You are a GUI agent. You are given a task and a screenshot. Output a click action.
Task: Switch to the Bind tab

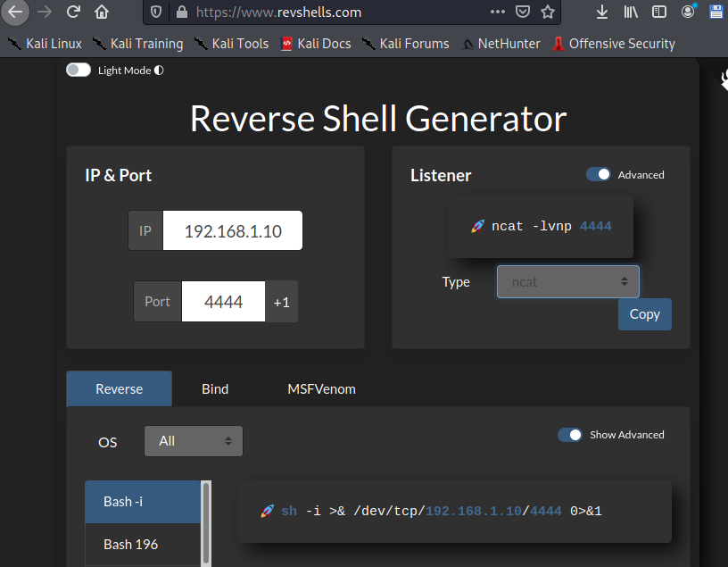215,389
